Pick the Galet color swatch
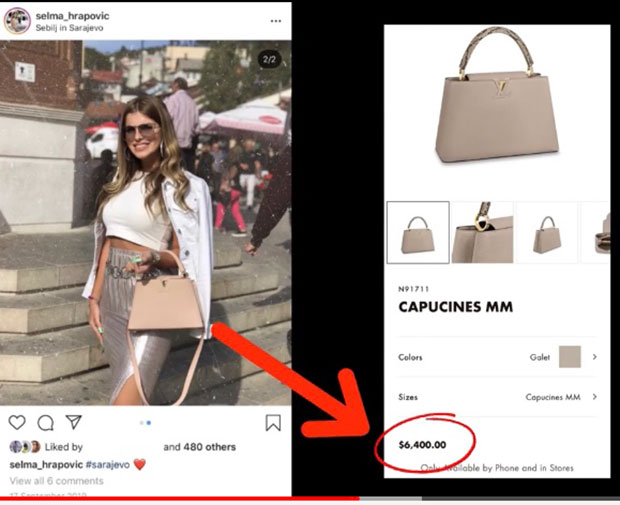 tap(569, 357)
